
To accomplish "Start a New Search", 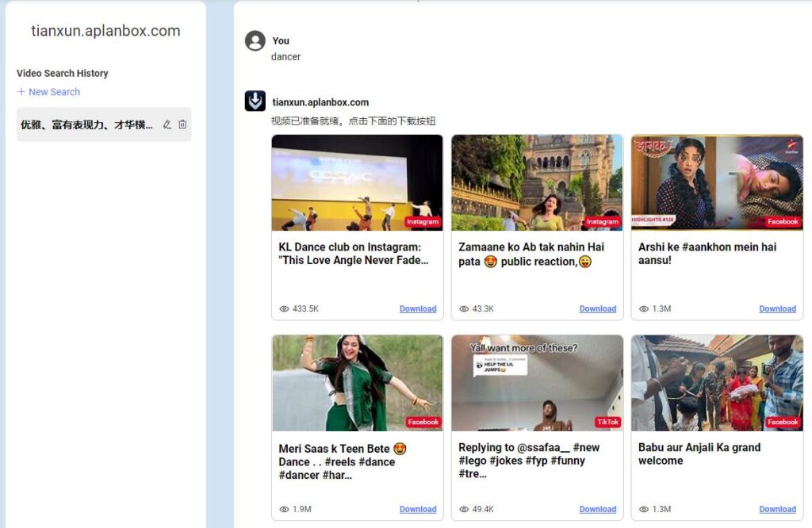I will tap(48, 92).
